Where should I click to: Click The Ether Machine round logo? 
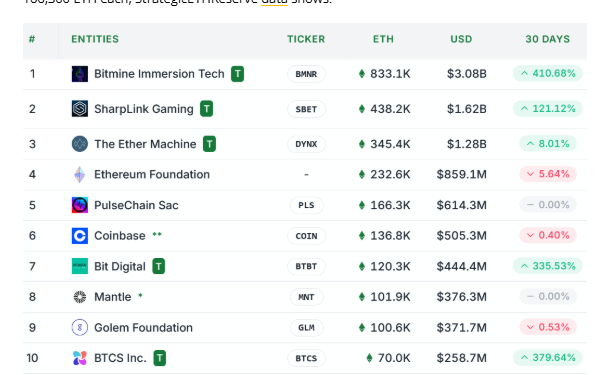click(x=80, y=144)
